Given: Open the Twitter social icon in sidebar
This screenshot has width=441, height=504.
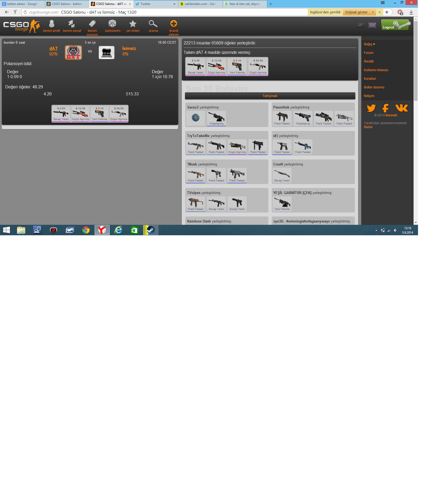Looking at the screenshot, I should coord(371,108).
